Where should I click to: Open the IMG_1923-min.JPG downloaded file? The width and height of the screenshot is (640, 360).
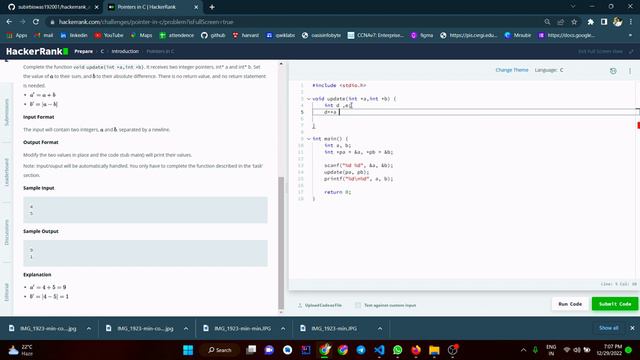pyautogui.click(x=334, y=328)
